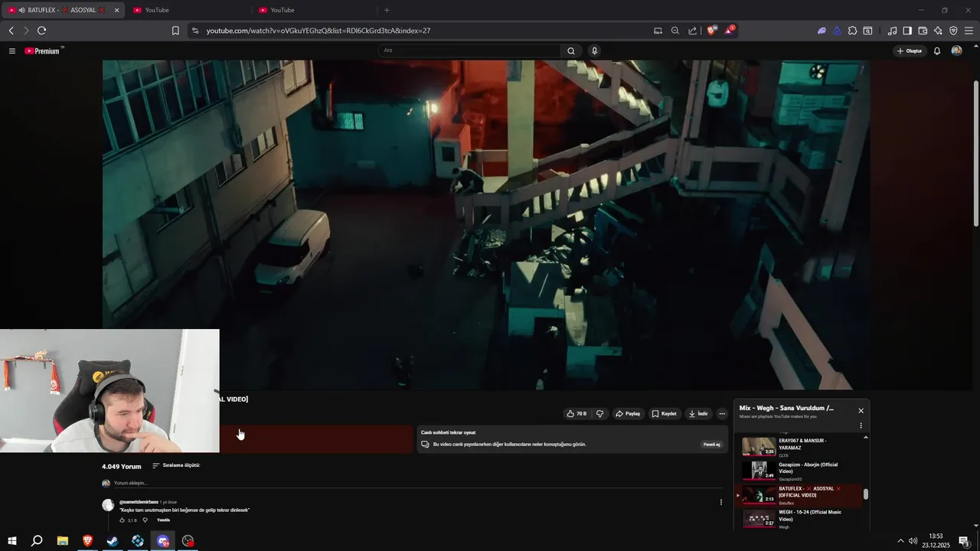The width and height of the screenshot is (980, 551).
Task: Open the Brave Wallet icon
Action: pyautogui.click(x=923, y=31)
